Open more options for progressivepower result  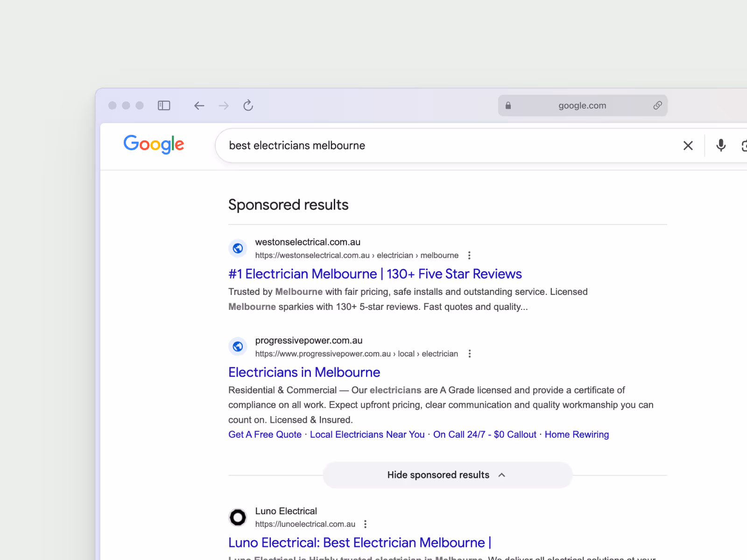469,354
